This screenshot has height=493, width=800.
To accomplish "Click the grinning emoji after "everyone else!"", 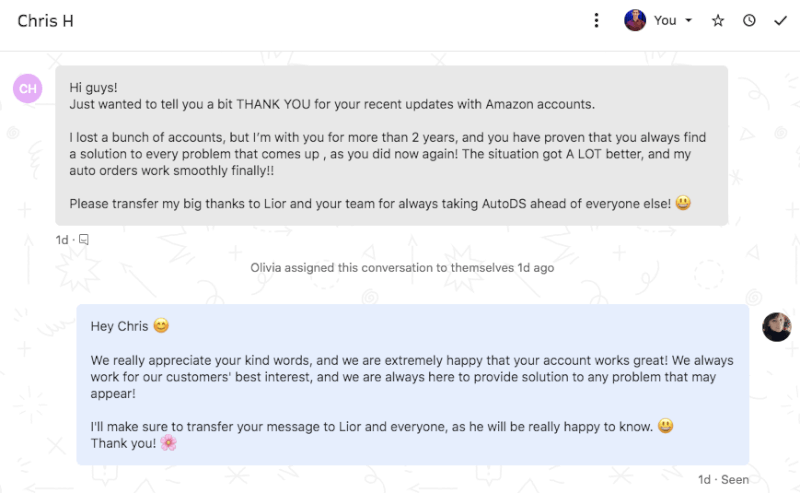I will click(683, 203).
